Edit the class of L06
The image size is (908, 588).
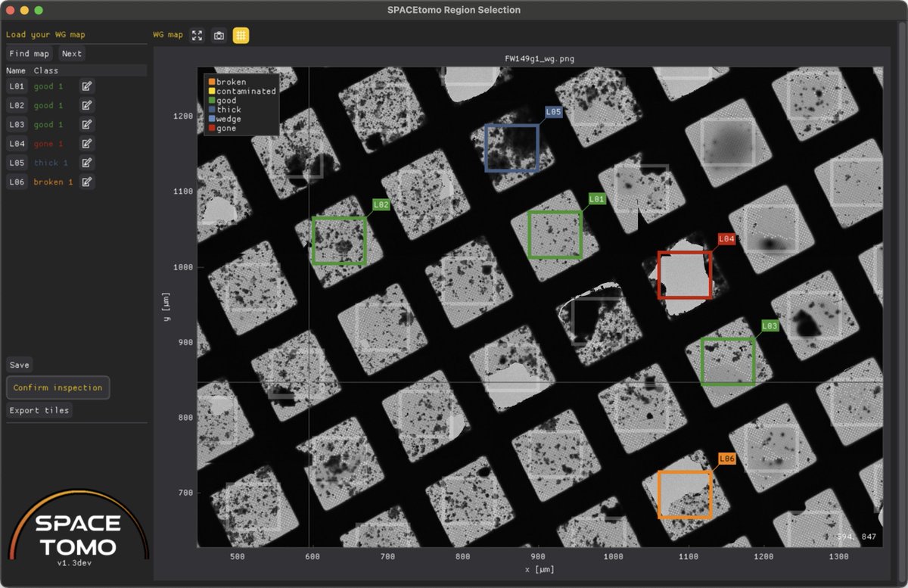coord(87,182)
